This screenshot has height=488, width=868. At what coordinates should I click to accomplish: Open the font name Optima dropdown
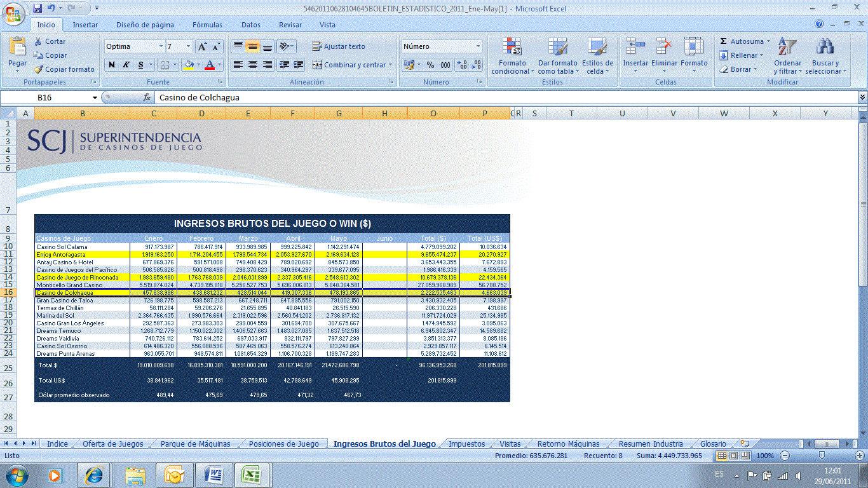160,46
